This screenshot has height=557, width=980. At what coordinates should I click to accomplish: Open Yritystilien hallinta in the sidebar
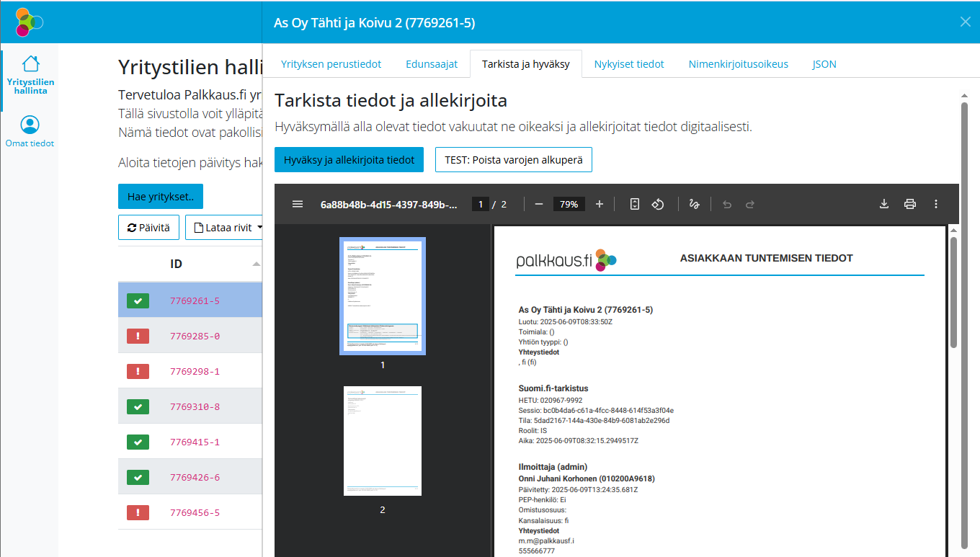[x=30, y=75]
